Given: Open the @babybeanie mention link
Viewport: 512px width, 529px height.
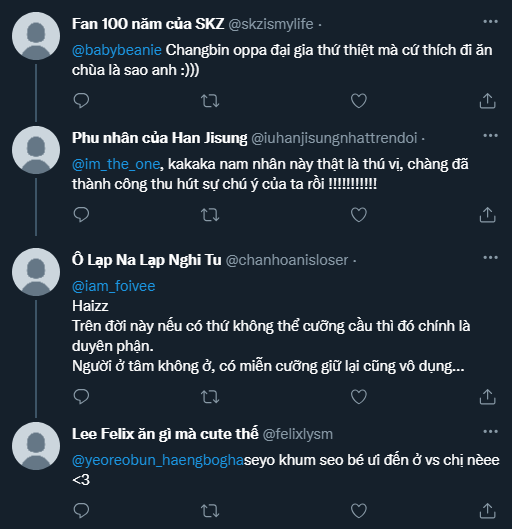Looking at the screenshot, I should tap(117, 50).
